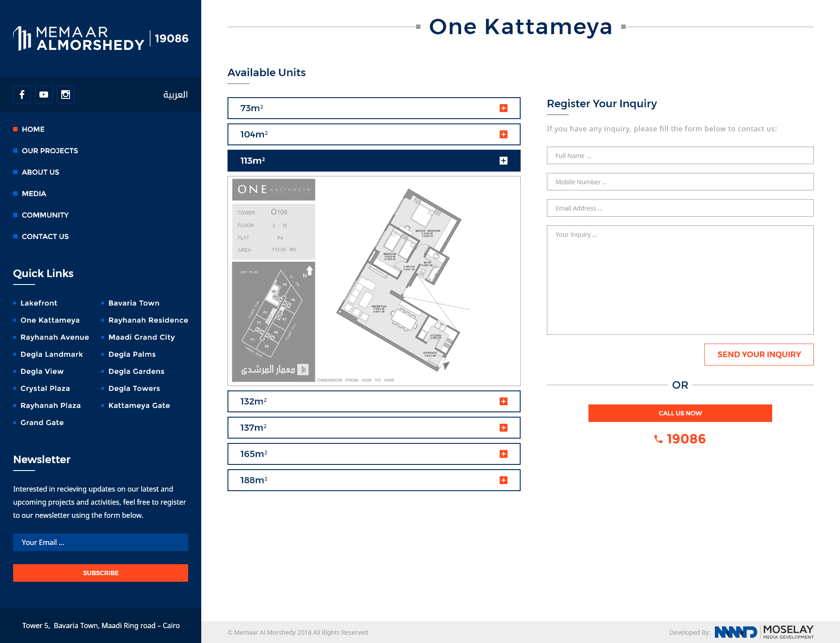Open ABOUT US menu item

coord(40,172)
